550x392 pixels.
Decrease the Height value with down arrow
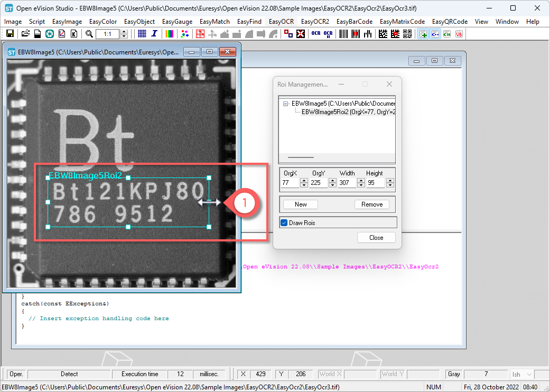[x=390, y=185]
